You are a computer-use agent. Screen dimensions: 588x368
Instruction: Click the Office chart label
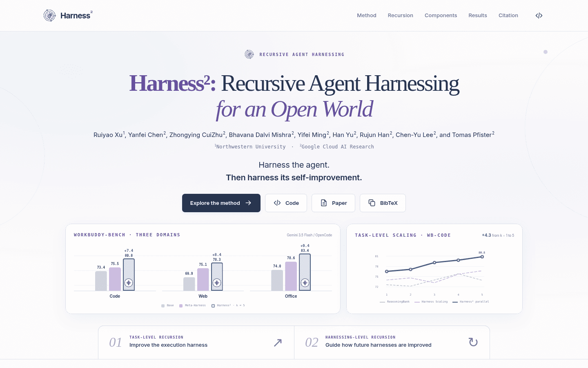(x=291, y=296)
